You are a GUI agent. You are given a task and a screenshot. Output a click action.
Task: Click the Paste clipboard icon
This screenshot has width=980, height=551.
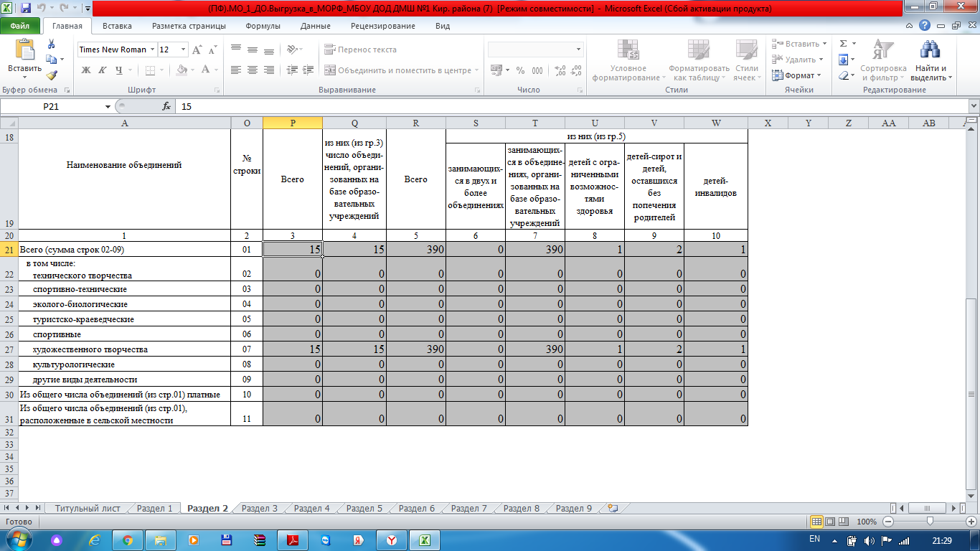[x=24, y=52]
